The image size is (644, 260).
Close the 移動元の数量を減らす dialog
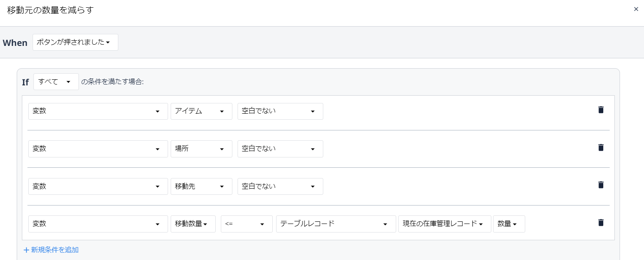(636, 9)
